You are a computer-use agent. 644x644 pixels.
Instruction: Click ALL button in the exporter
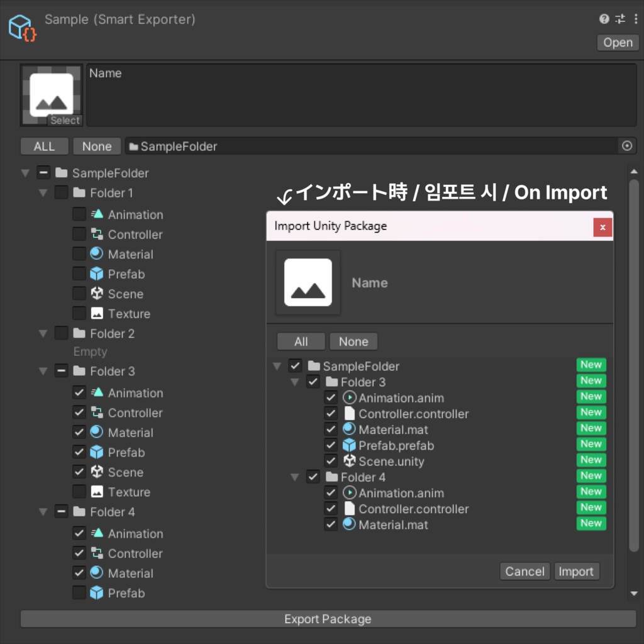click(45, 146)
